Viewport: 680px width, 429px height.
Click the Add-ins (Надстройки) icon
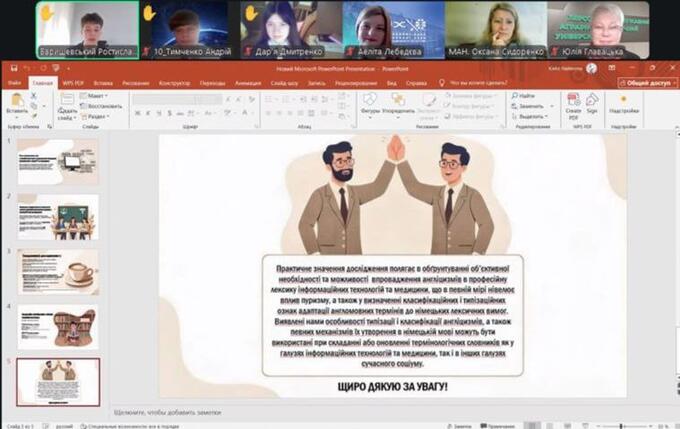623,102
